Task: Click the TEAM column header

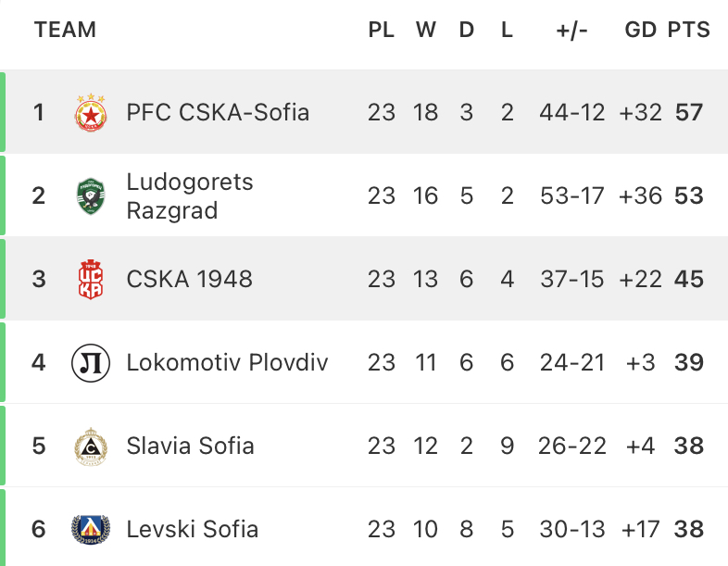Action: click(65, 30)
